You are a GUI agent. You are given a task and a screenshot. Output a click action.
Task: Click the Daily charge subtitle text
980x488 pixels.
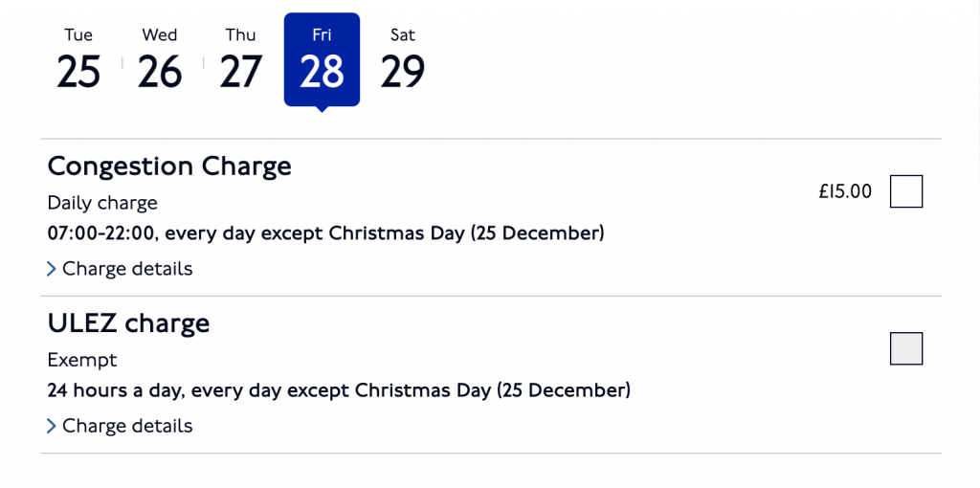(x=102, y=203)
